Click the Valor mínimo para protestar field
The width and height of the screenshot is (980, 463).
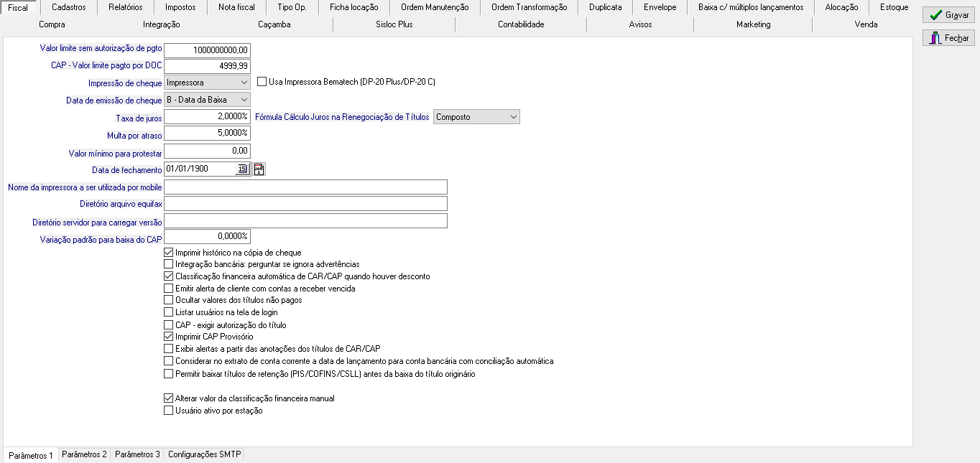click(x=207, y=151)
